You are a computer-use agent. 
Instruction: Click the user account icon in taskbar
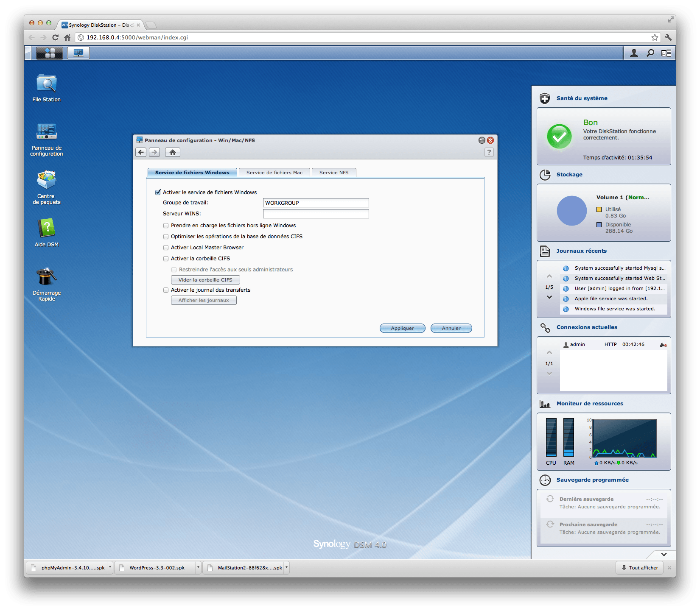click(634, 53)
